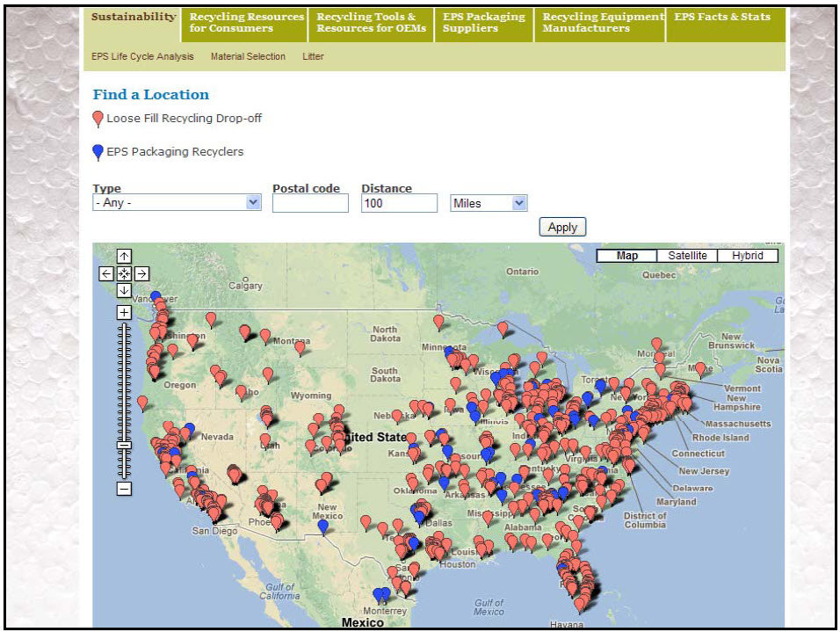Open Recycling Resources for Consumers tab
The width and height of the screenshot is (840, 632).
[246, 23]
